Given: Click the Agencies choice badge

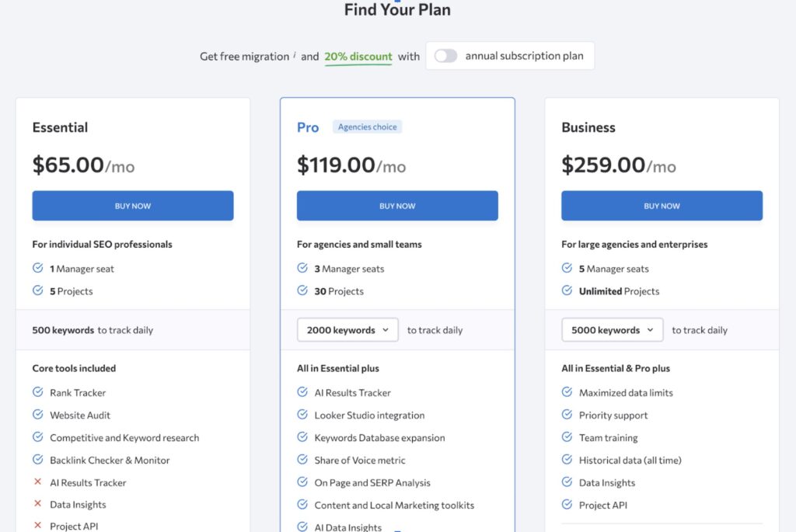Looking at the screenshot, I should (x=367, y=127).
